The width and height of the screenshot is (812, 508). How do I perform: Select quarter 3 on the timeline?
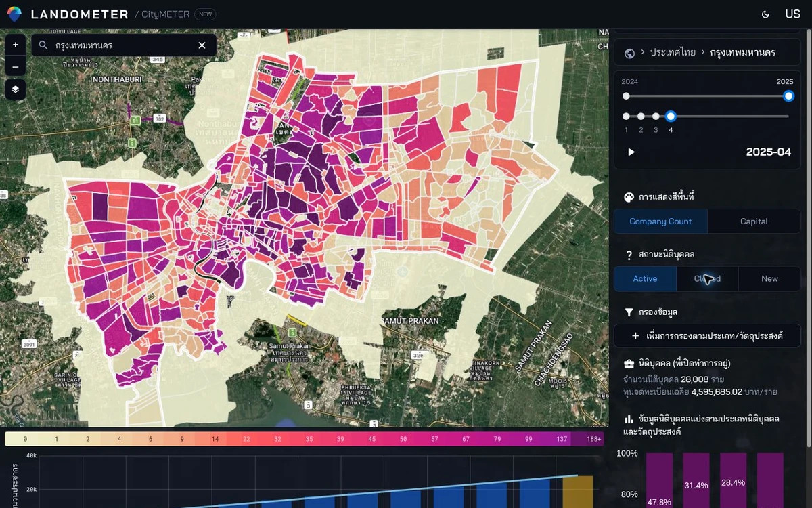click(656, 117)
